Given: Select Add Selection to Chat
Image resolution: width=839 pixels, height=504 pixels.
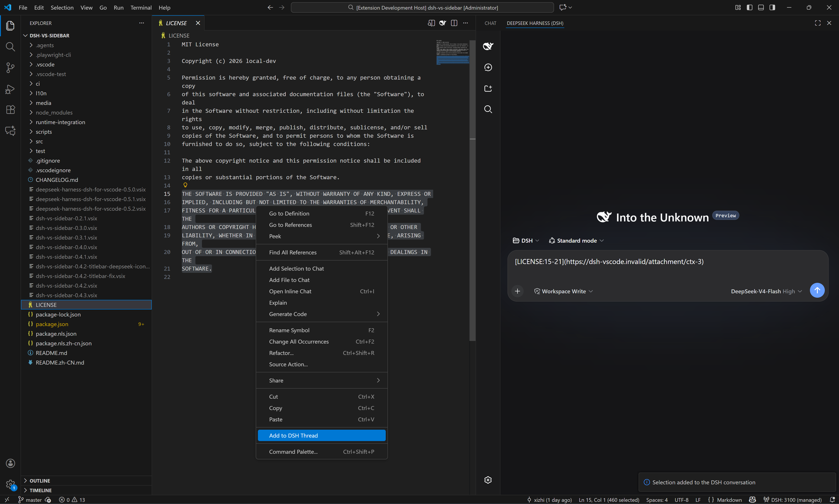Looking at the screenshot, I should click(321, 268).
